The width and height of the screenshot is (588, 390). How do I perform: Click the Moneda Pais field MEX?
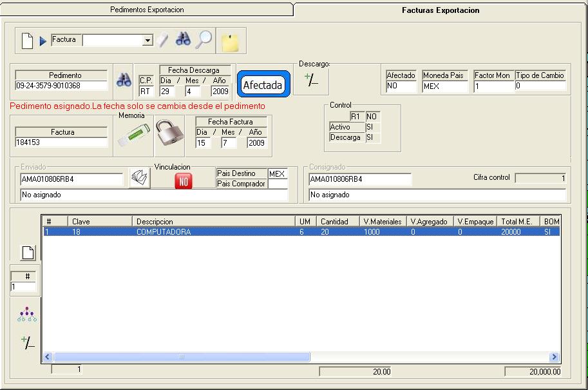tap(445, 86)
